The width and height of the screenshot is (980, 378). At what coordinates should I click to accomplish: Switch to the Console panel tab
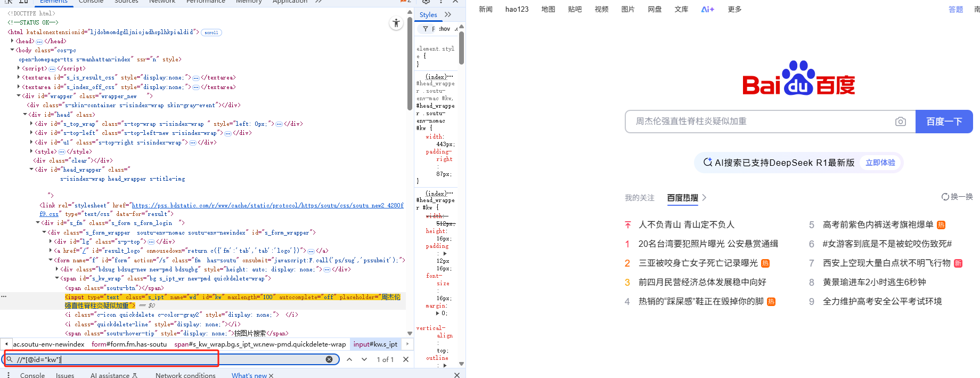tap(91, 2)
